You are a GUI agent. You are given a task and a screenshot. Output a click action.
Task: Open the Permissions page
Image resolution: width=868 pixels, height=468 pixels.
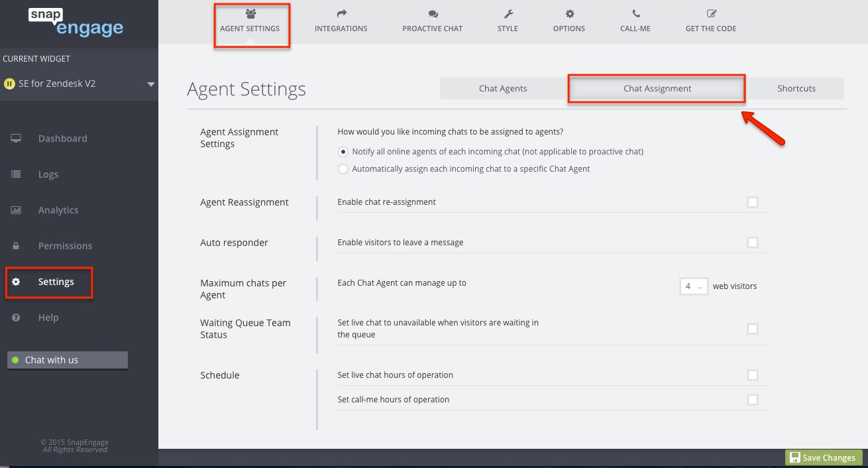click(x=65, y=245)
